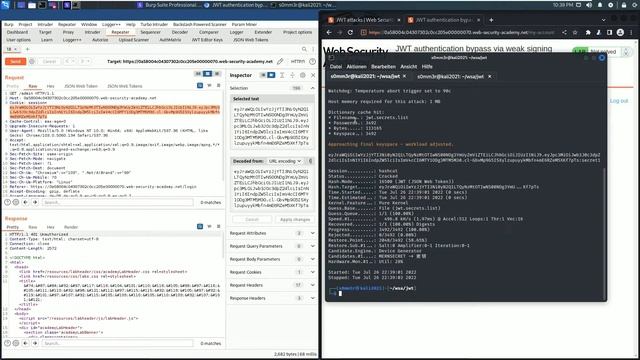The image size is (640, 360).
Task: Open history dropdown next to back arrow
Action: tap(75, 61)
